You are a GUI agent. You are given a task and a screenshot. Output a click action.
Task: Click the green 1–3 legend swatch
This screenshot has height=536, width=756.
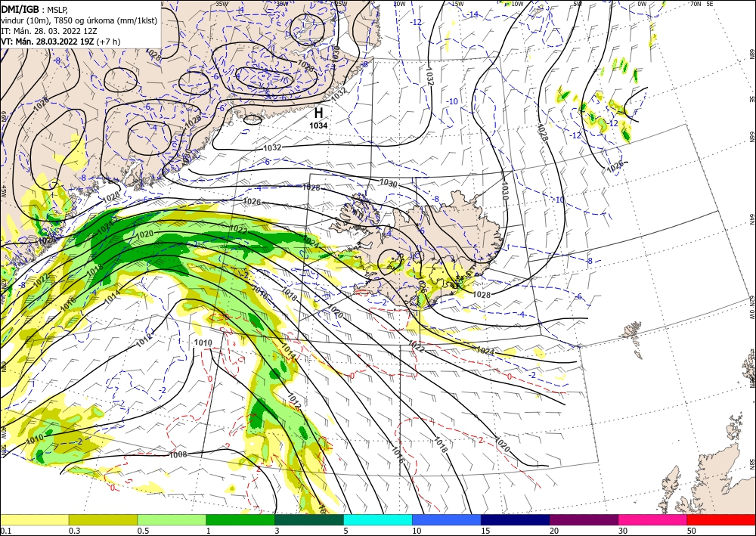click(x=240, y=519)
